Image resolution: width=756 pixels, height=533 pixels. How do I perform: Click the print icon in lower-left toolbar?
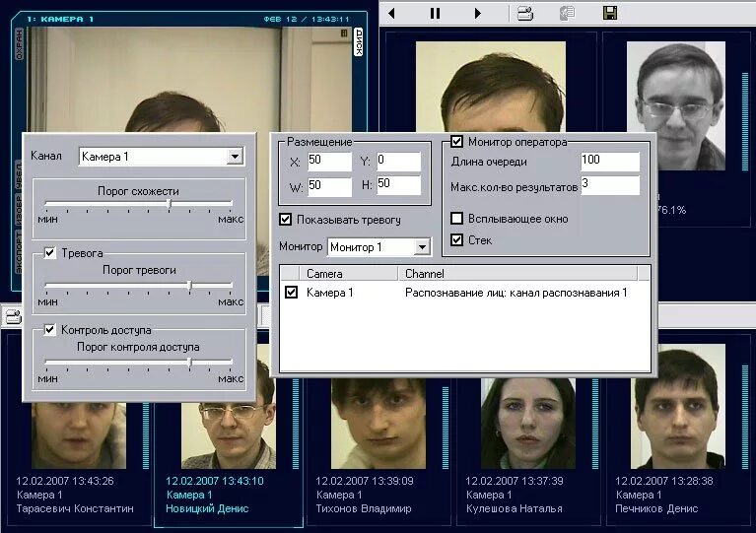tap(13, 317)
